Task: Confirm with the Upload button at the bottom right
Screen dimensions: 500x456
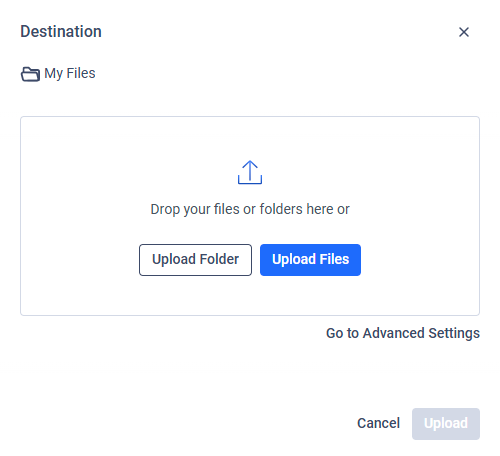Action: [446, 424]
